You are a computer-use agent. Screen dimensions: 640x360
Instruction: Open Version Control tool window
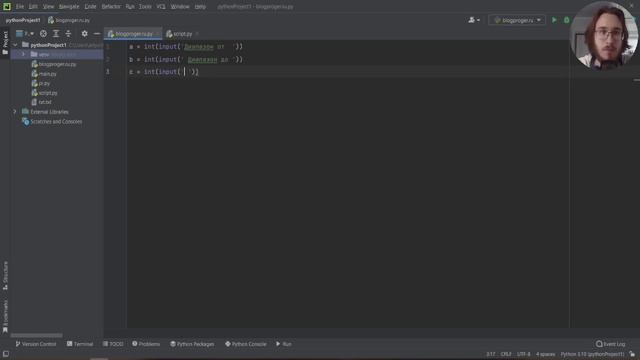pos(36,344)
